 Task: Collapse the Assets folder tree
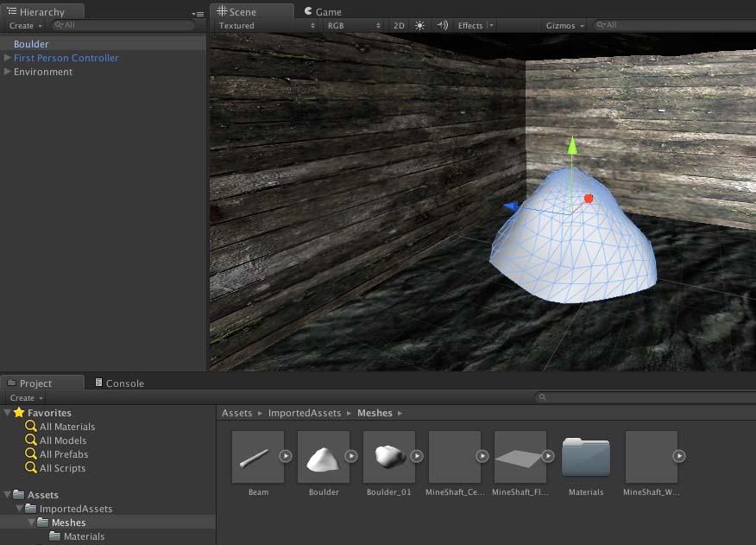[7, 495]
